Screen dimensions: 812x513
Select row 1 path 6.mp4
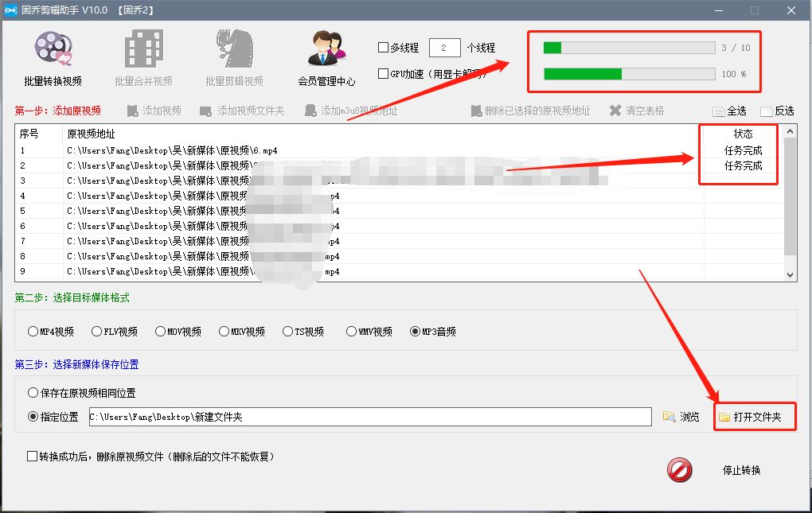tap(172, 150)
